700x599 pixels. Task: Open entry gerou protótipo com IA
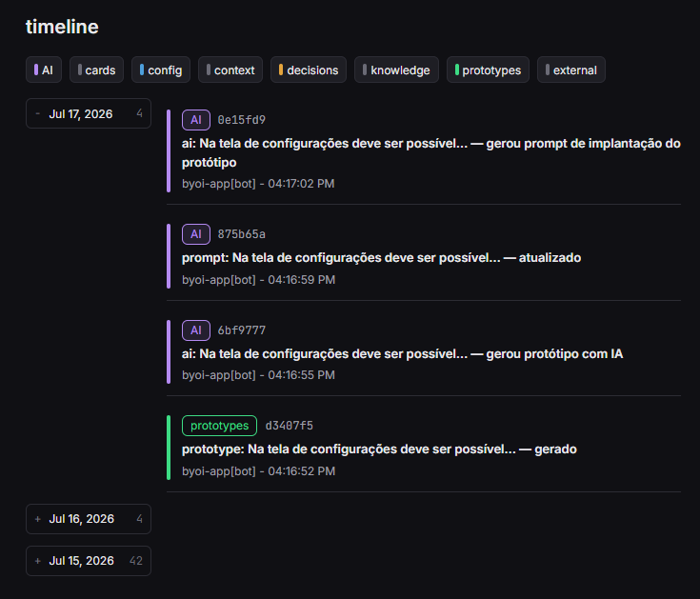402,354
